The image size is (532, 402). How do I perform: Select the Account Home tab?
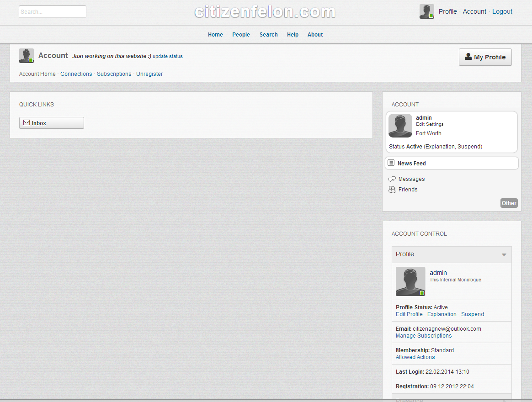[x=37, y=74]
